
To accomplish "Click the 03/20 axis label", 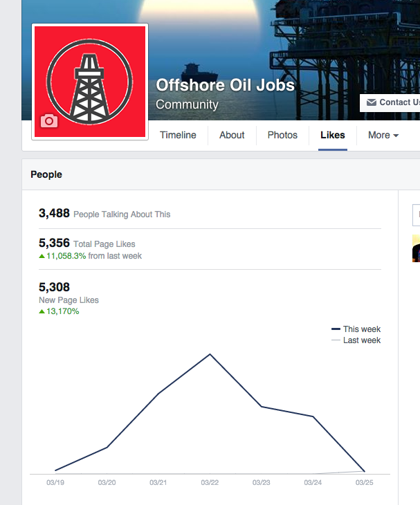I will pyautogui.click(x=107, y=482).
